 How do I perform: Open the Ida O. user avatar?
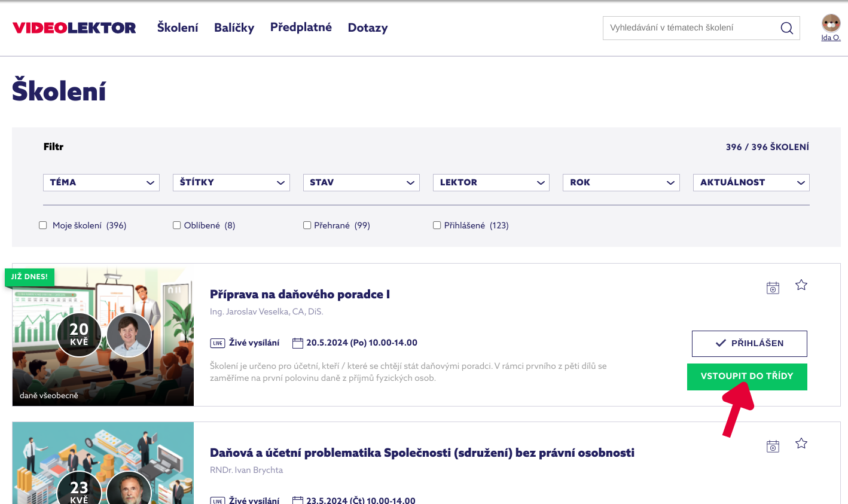point(831,23)
